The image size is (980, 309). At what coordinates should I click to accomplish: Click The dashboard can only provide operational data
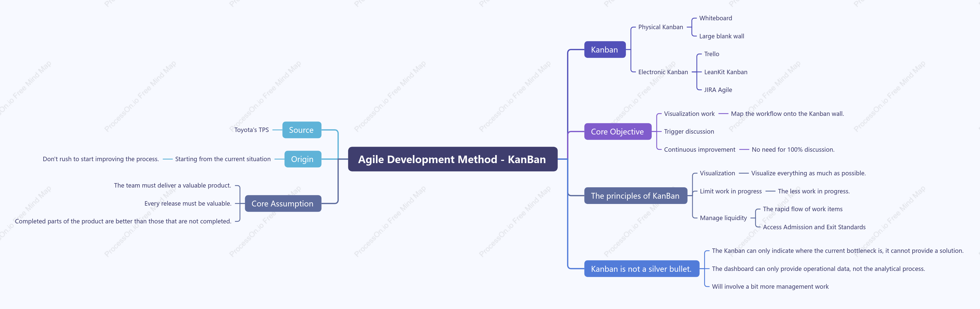coord(818,269)
